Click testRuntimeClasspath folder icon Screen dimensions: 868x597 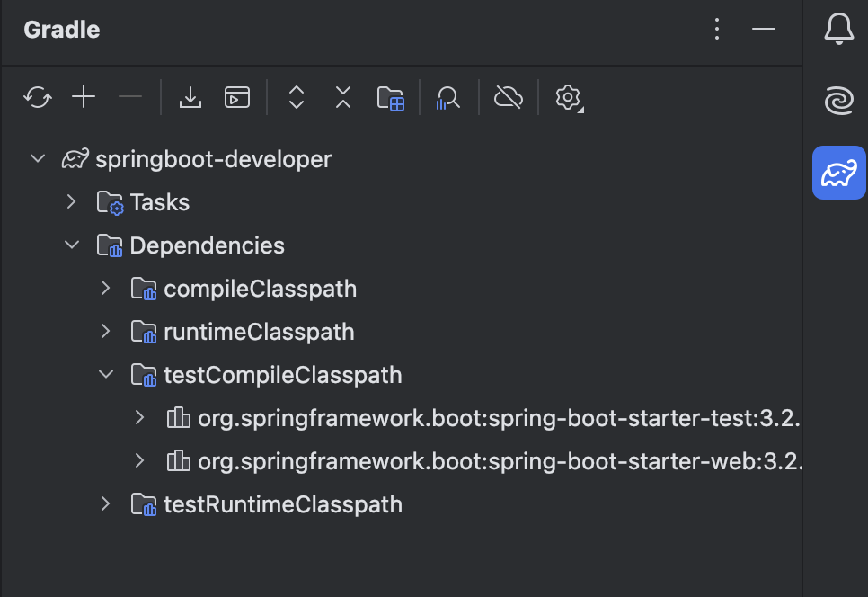[144, 504]
